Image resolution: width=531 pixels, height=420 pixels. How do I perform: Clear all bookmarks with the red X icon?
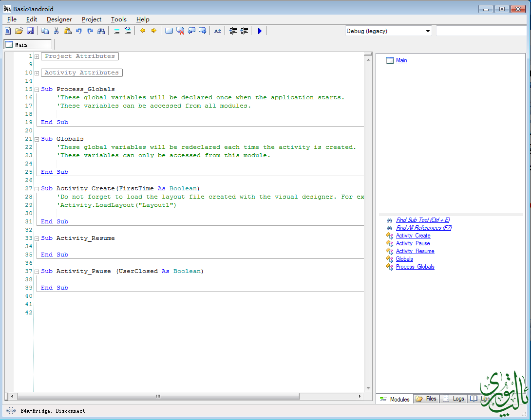[x=180, y=31]
